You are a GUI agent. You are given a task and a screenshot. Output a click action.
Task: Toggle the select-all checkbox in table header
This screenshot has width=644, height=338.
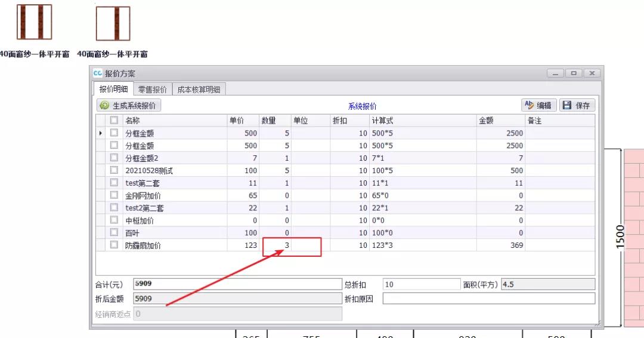[114, 121]
